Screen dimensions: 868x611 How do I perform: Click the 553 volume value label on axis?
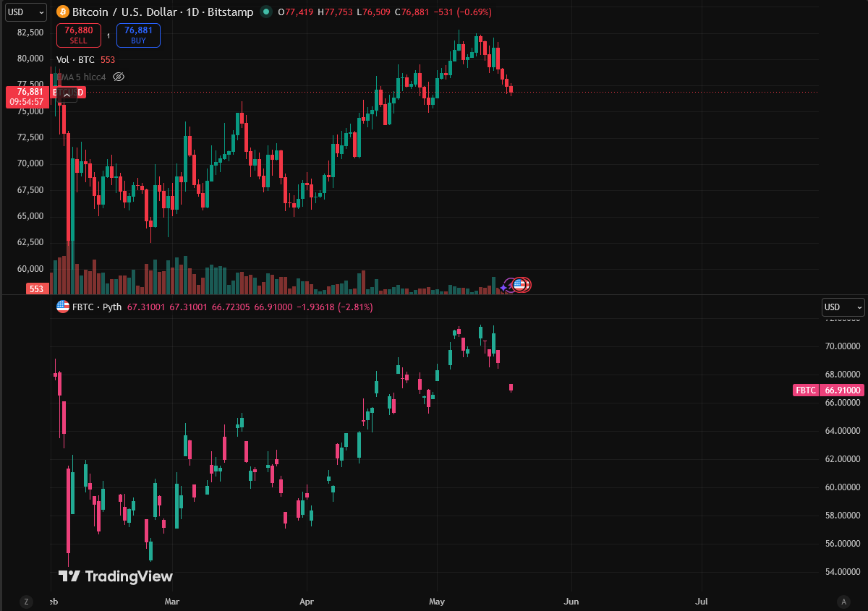pos(37,289)
